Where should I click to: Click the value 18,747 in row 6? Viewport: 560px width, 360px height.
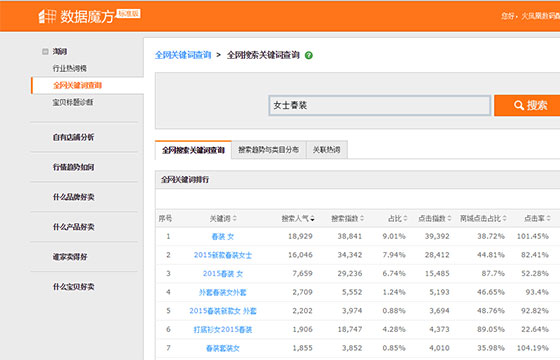click(x=350, y=329)
